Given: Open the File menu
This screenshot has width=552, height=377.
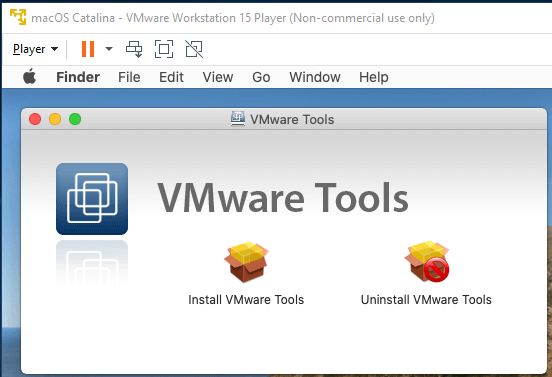Looking at the screenshot, I should [129, 77].
